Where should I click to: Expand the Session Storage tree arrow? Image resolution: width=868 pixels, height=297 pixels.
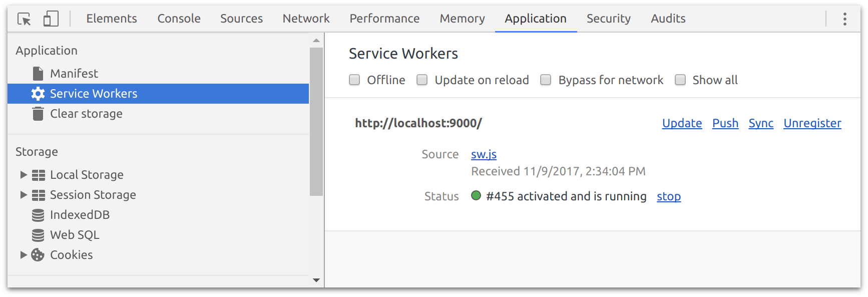(23, 195)
